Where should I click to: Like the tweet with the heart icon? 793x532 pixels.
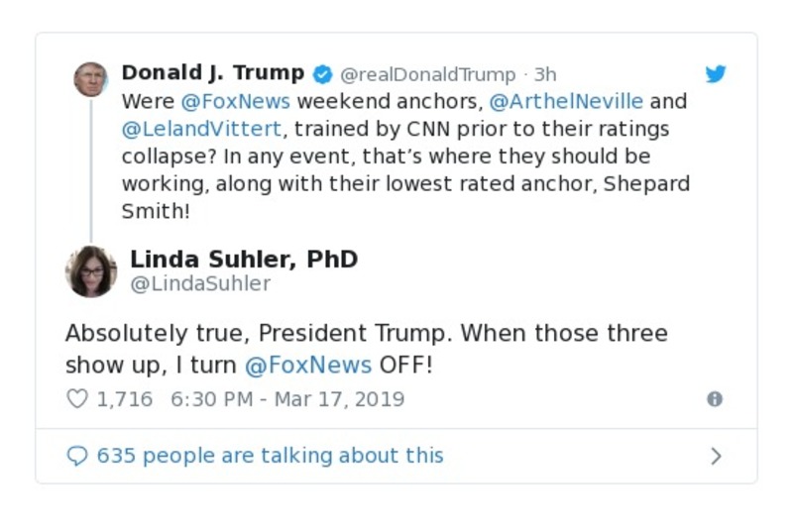(x=77, y=399)
